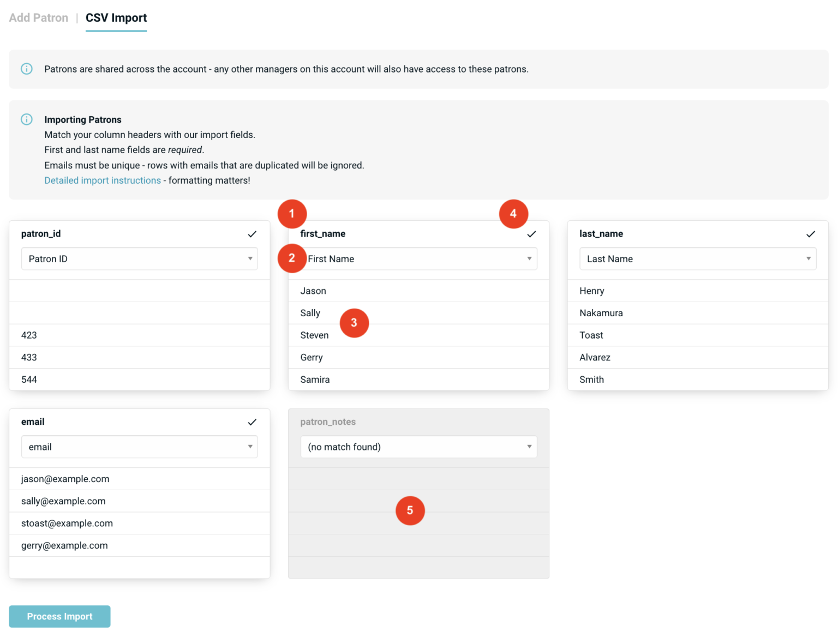Open the Detailed import instructions link
The image size is (838, 644).
click(x=102, y=180)
